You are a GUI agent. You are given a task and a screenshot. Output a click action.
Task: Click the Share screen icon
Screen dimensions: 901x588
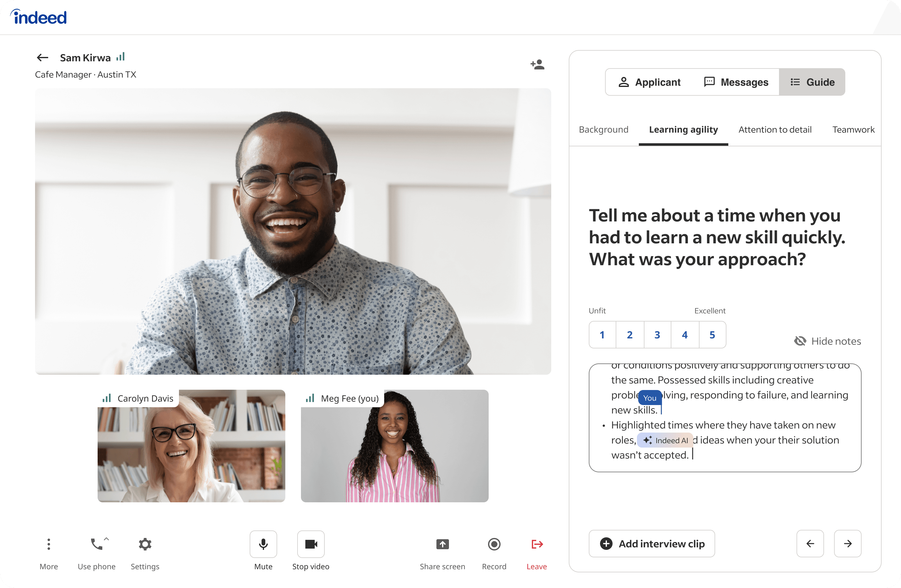442,544
